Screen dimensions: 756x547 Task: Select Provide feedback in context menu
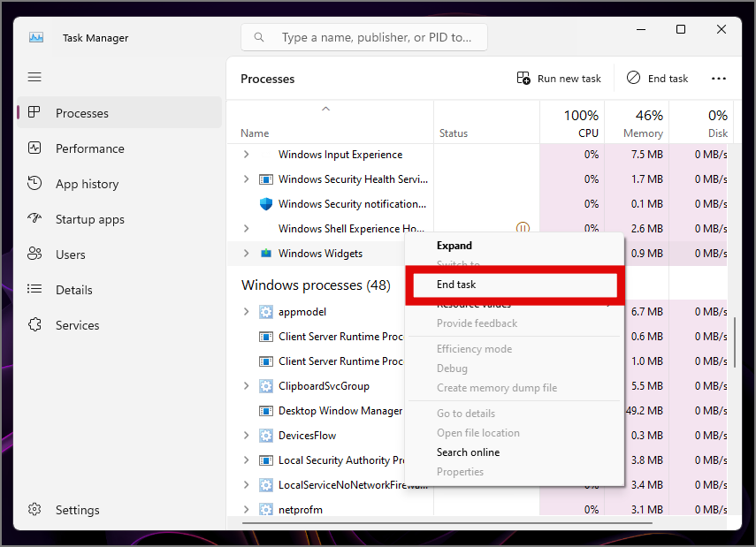point(515,323)
